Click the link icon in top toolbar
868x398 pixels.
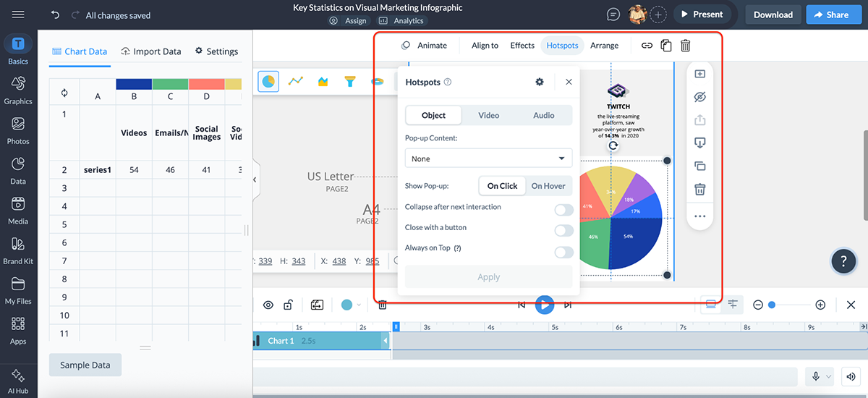pos(647,46)
